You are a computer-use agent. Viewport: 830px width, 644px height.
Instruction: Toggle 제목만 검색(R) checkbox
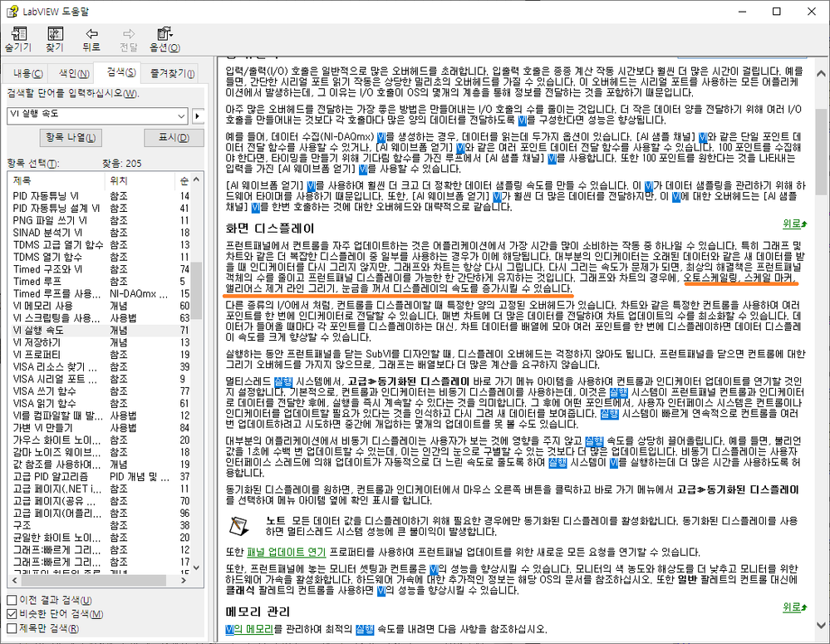pyautogui.click(x=12, y=629)
